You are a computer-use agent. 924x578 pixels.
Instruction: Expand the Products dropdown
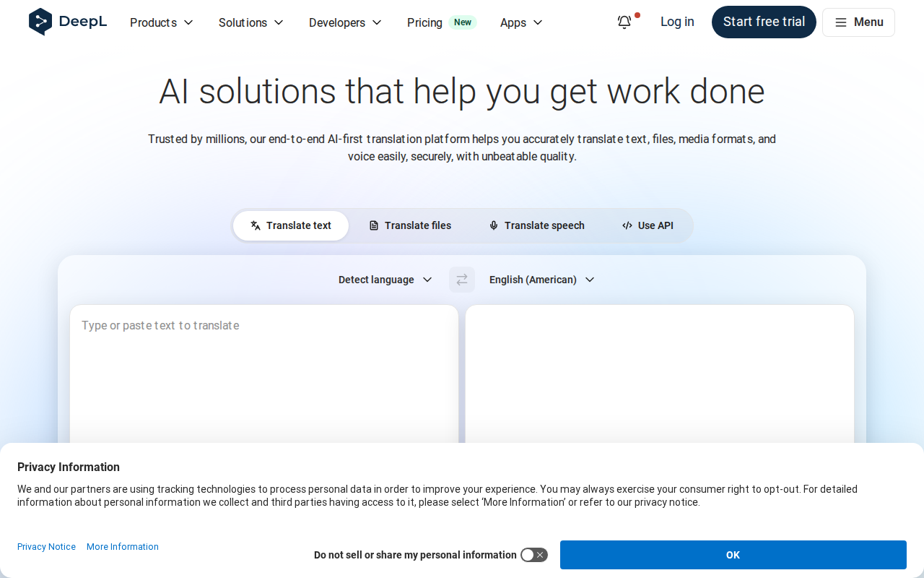[162, 22]
